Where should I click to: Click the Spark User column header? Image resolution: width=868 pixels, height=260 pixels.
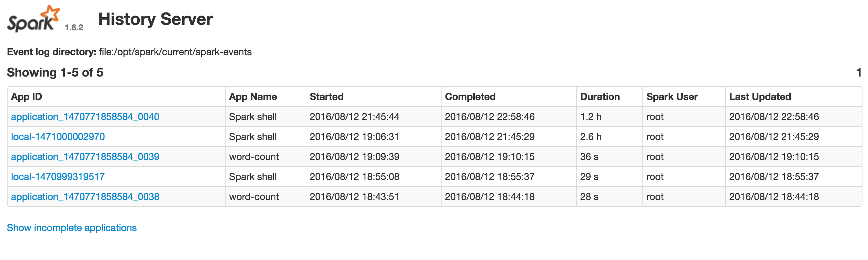tap(672, 97)
